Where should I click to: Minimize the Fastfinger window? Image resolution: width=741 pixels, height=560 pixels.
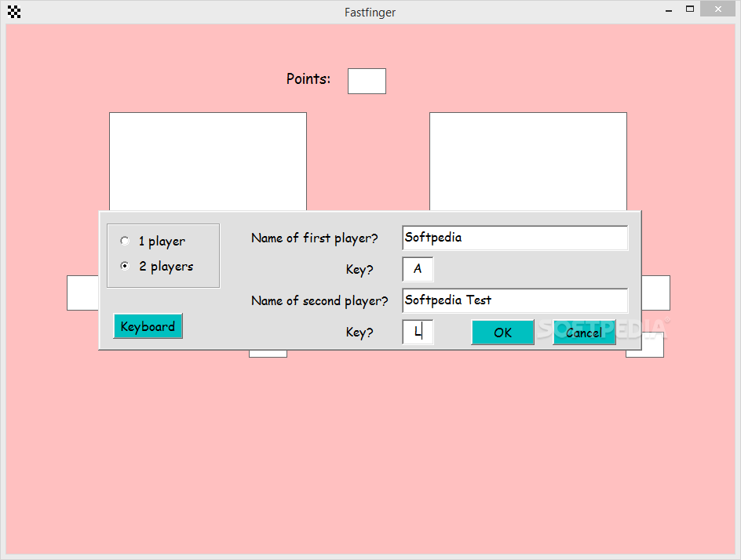pyautogui.click(x=669, y=10)
